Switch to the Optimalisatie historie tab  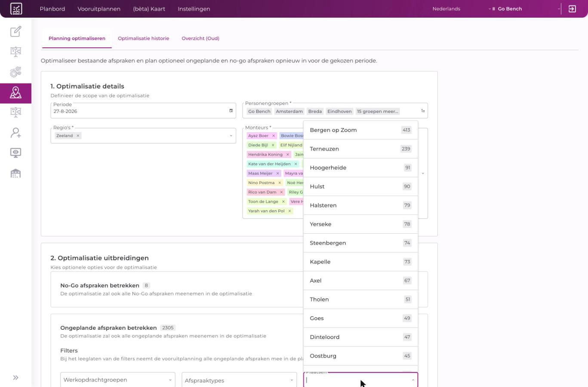(x=143, y=38)
